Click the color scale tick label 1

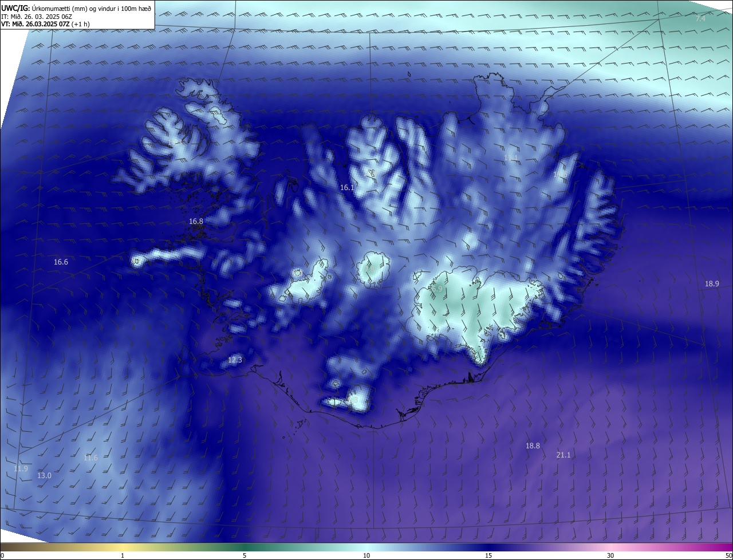123,555
